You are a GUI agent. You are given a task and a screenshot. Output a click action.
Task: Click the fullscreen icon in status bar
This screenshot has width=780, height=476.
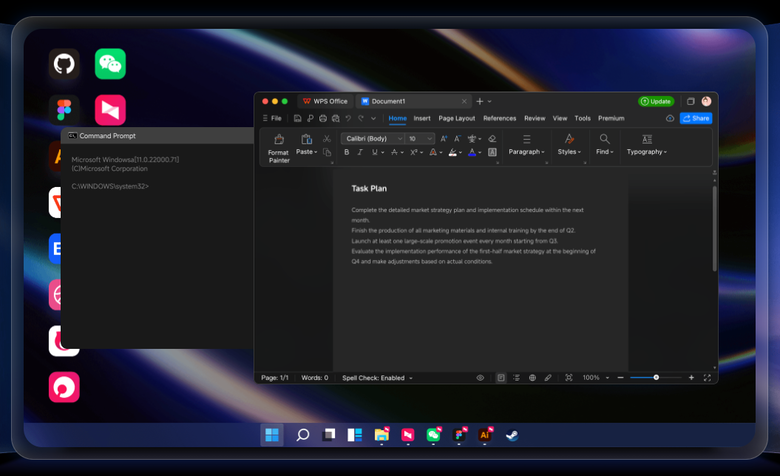pos(707,378)
